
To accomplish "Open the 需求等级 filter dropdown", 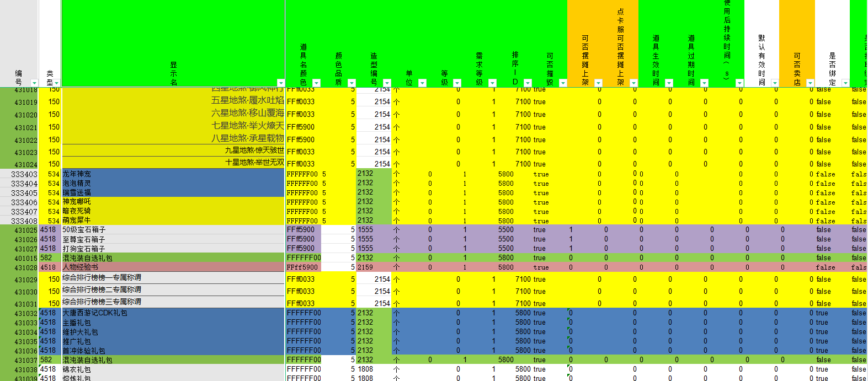I will click(492, 83).
